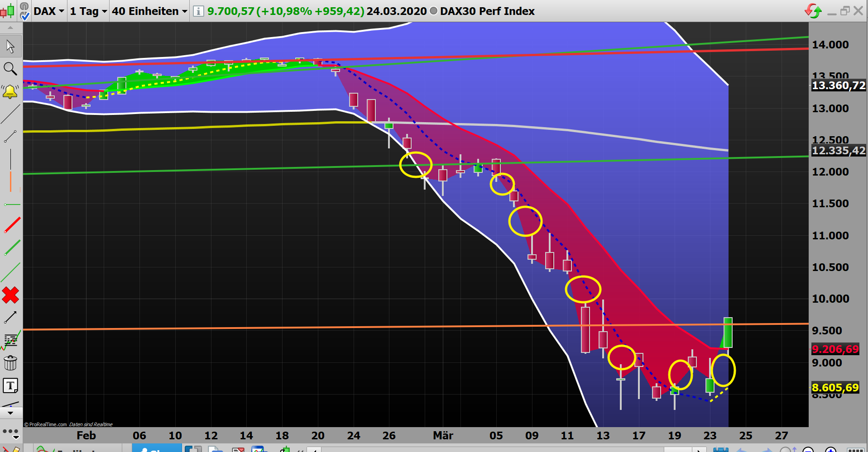Open the price alert bell tool
Image resolution: width=868 pixels, height=452 pixels.
(x=10, y=91)
